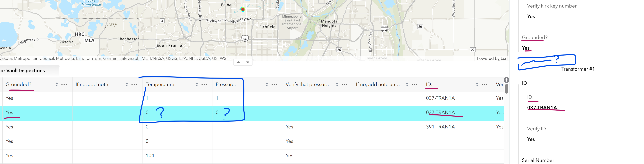Open options for If no, add note column
Viewport: 644px width, 164px height.
[x=134, y=84]
